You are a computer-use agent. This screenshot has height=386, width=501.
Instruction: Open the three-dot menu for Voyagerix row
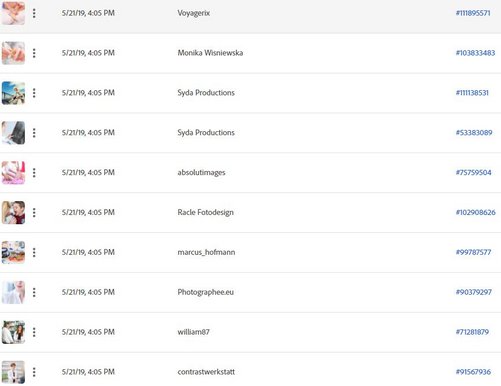[34, 13]
